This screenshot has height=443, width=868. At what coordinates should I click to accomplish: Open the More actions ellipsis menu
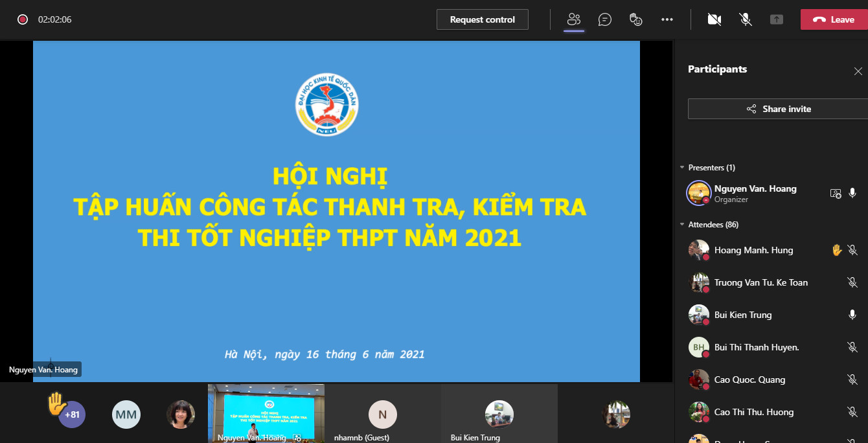667,19
